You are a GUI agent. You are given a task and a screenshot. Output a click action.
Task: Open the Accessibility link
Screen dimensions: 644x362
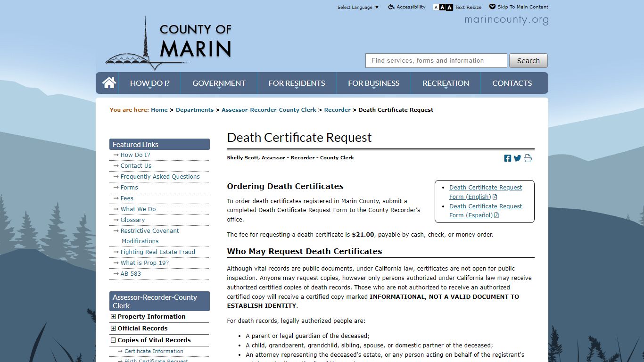tap(406, 7)
